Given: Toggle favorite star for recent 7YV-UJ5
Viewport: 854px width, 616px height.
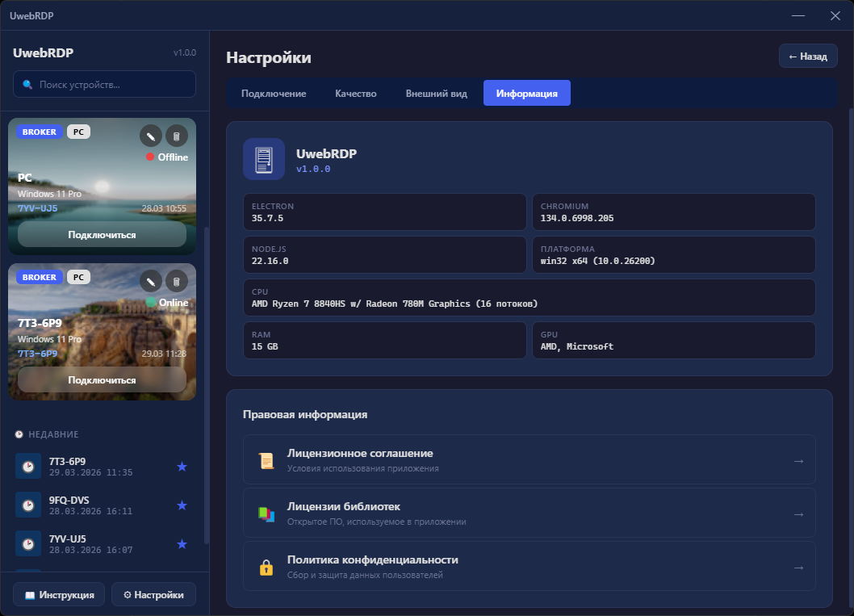Looking at the screenshot, I should click(x=182, y=544).
